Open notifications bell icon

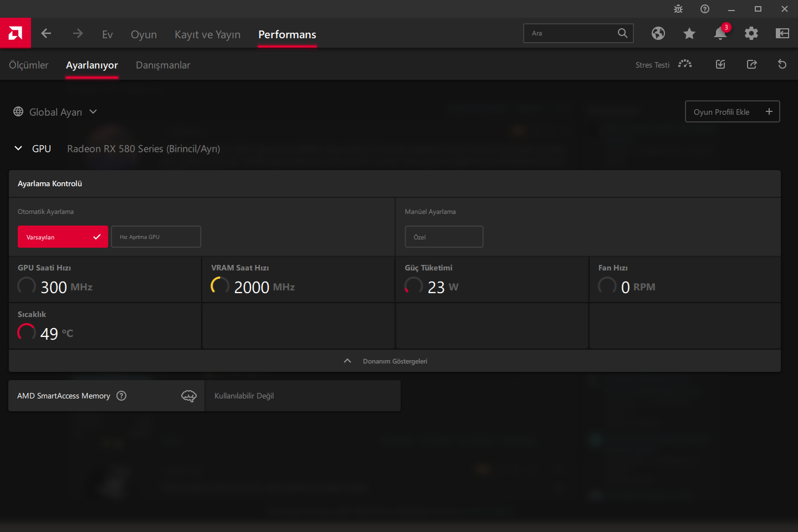720,33
